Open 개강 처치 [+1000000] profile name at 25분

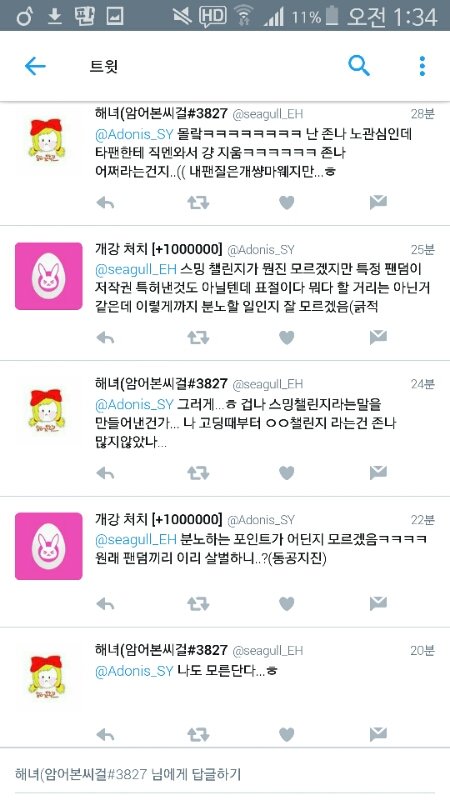(x=159, y=249)
